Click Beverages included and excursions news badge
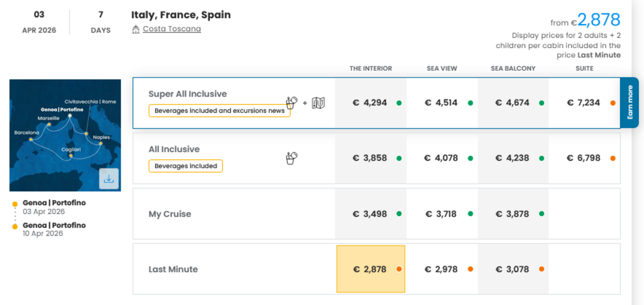Image resolution: width=644 pixels, height=305 pixels. coord(219,111)
